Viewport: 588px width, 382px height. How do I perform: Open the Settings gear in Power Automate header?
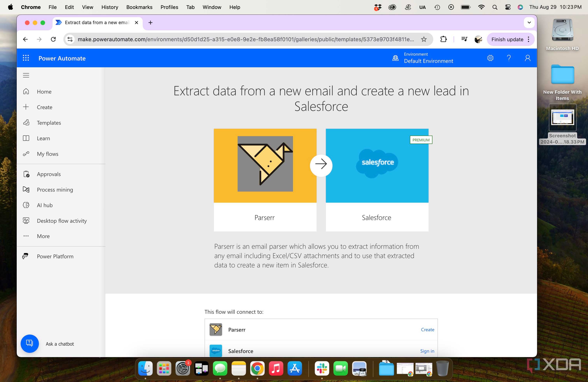490,58
